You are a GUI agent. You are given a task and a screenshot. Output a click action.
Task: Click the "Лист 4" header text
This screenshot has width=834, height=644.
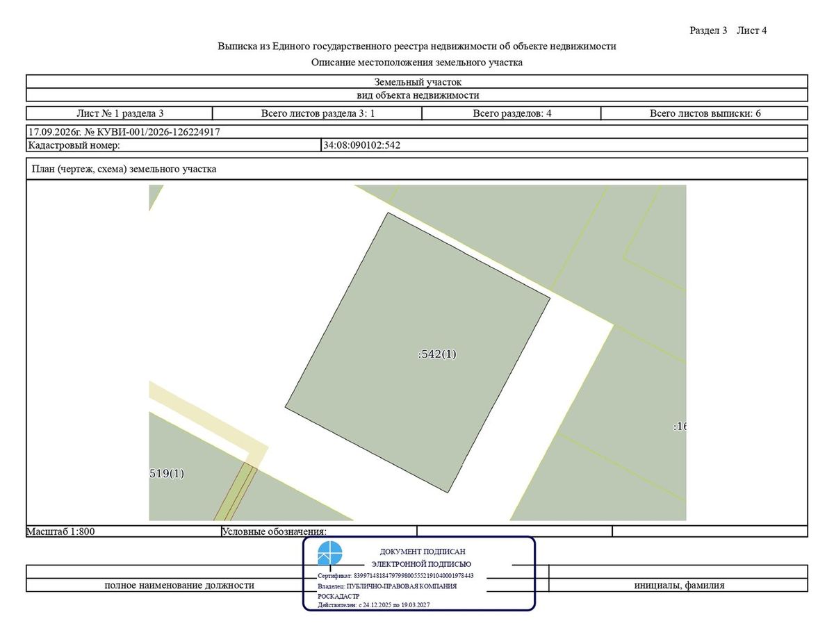tap(752, 31)
